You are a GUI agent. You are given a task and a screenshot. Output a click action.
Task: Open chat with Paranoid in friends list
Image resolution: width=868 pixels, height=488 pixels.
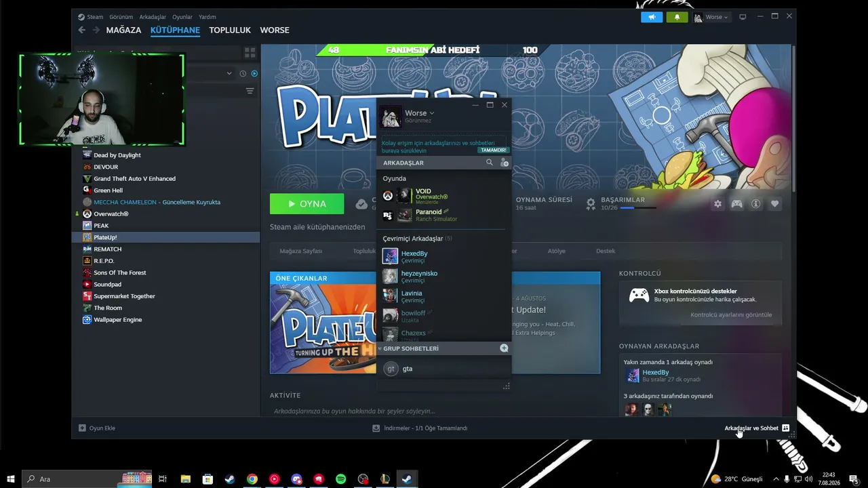click(444, 216)
